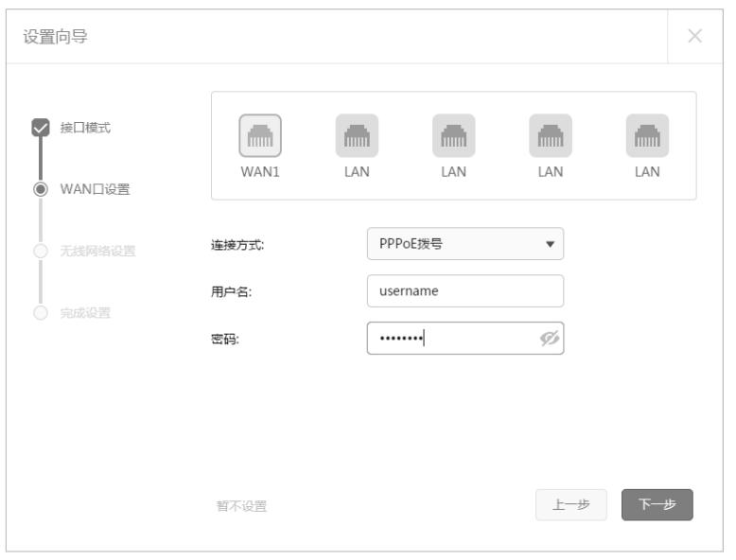Click the last LAN port icon
The width and height of the screenshot is (736, 560).
click(647, 136)
